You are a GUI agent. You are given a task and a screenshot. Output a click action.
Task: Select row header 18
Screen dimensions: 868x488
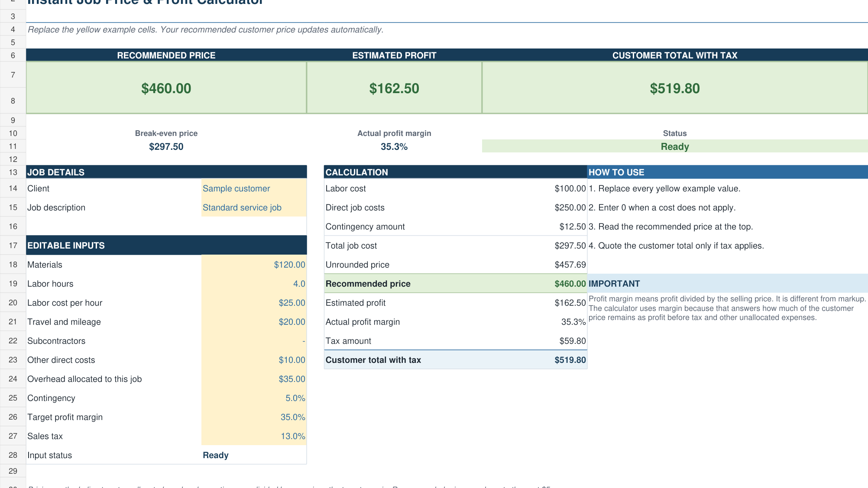click(x=13, y=265)
